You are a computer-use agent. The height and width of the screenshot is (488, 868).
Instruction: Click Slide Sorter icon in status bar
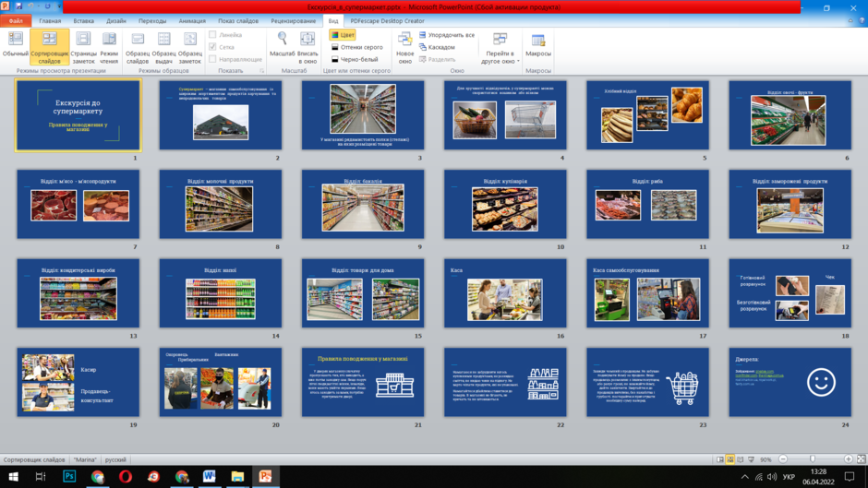tap(730, 459)
